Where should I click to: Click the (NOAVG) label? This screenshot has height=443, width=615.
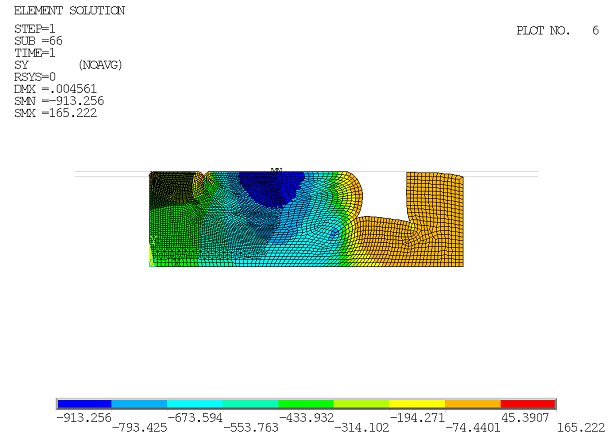[100, 65]
